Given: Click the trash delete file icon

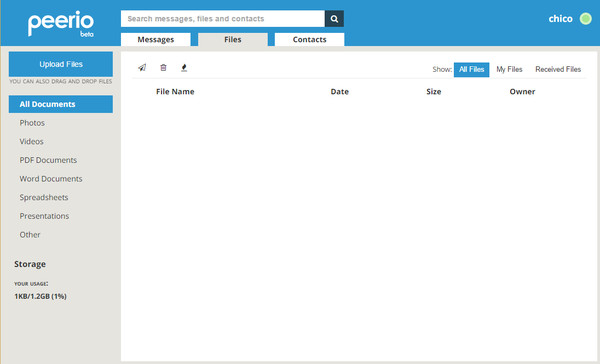Looking at the screenshot, I should 163,68.
